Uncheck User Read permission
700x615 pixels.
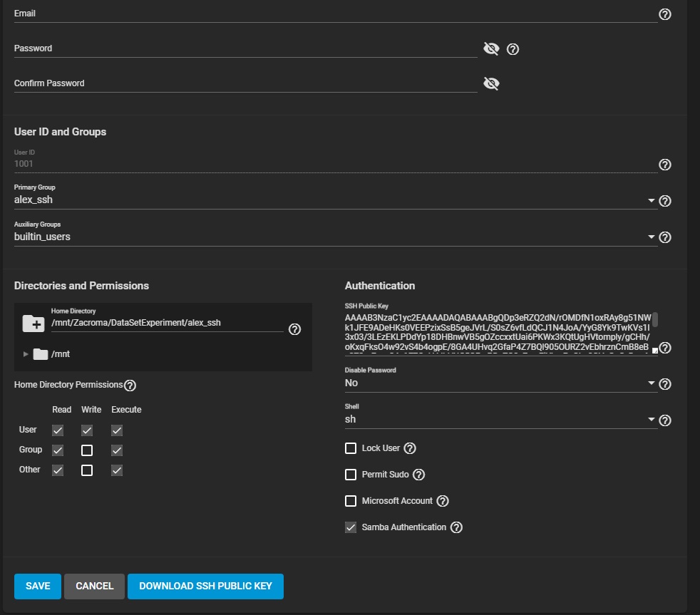[58, 430]
